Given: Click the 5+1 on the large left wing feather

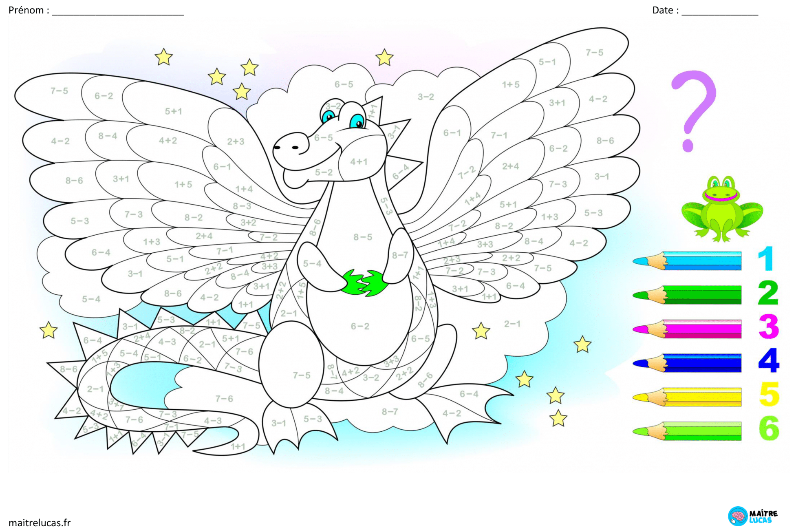Looking at the screenshot, I should tap(173, 111).
